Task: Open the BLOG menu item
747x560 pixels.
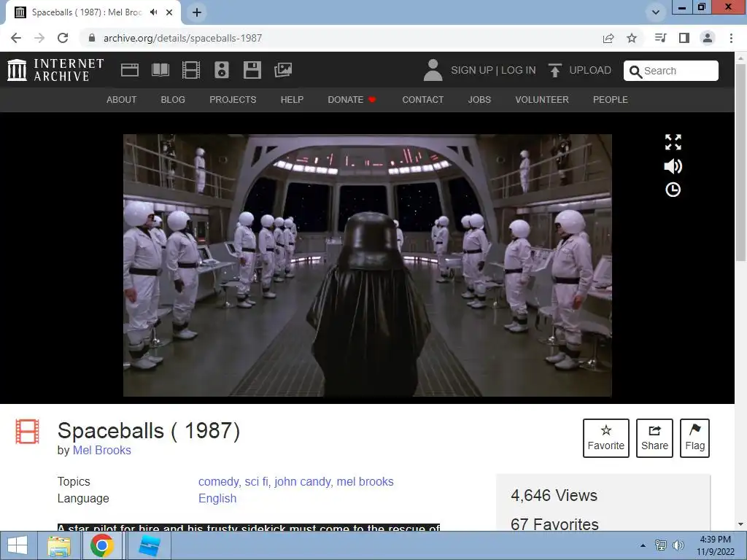Action: [x=173, y=99]
